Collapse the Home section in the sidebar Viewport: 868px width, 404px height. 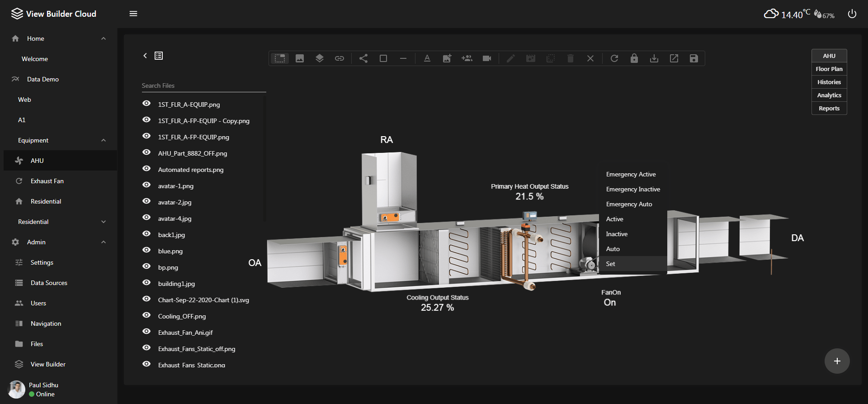pyautogui.click(x=104, y=38)
